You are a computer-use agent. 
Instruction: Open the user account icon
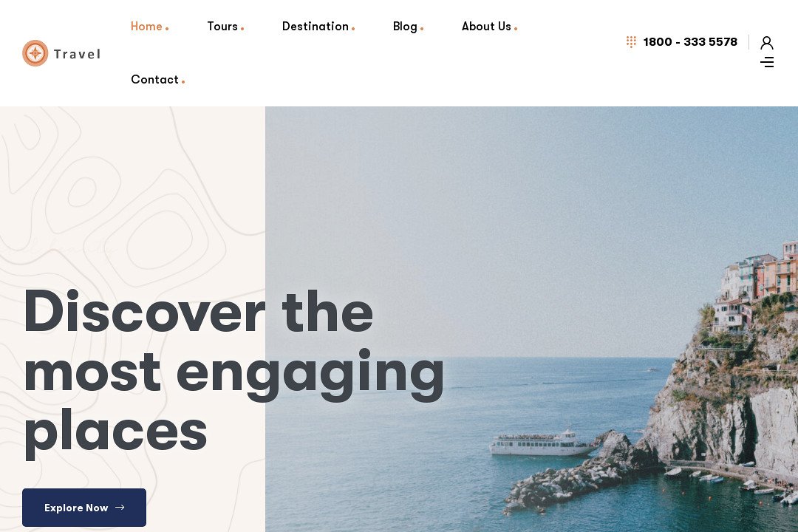pyautogui.click(x=766, y=43)
